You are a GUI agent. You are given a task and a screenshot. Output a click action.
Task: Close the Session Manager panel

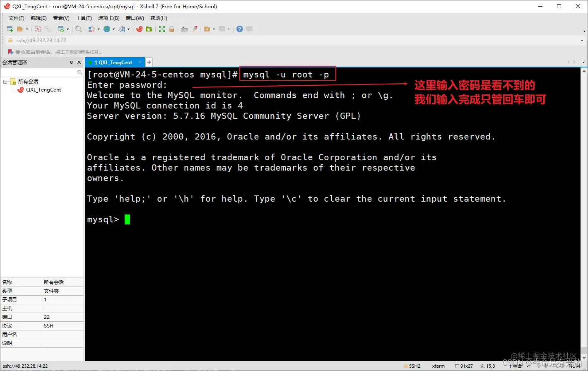tap(80, 63)
